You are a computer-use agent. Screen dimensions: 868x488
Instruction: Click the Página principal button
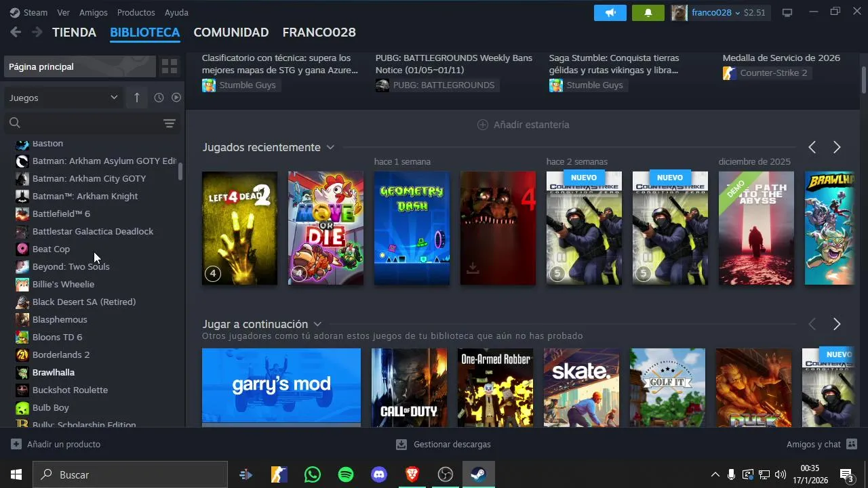click(x=79, y=66)
